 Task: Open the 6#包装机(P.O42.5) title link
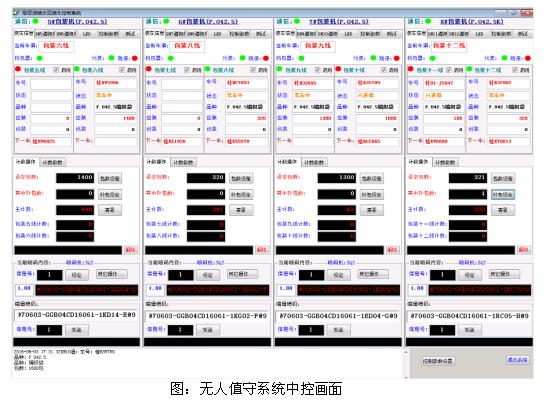208,22
